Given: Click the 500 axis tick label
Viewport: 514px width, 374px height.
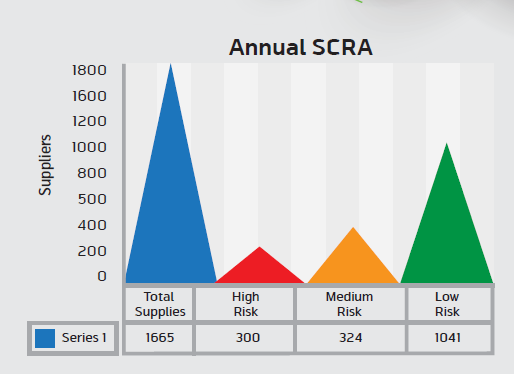Looking at the screenshot, I should coord(92,199).
